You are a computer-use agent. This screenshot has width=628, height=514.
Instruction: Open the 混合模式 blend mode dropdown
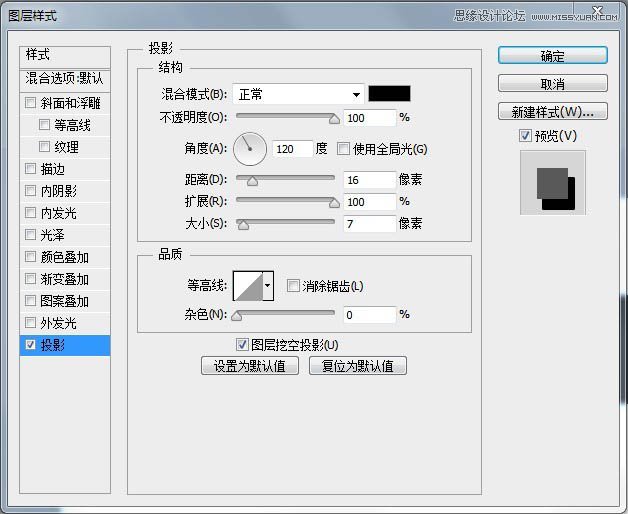[298, 94]
